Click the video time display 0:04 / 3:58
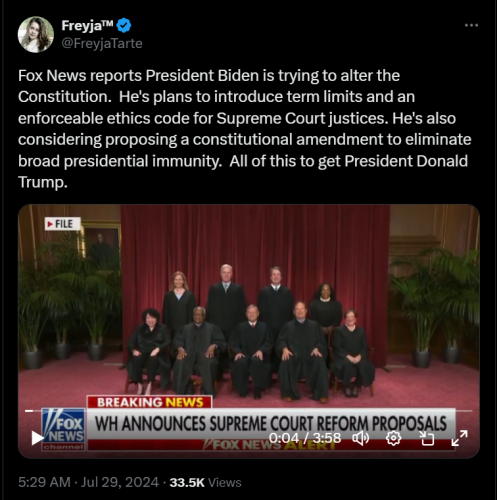497x500 pixels. click(305, 438)
